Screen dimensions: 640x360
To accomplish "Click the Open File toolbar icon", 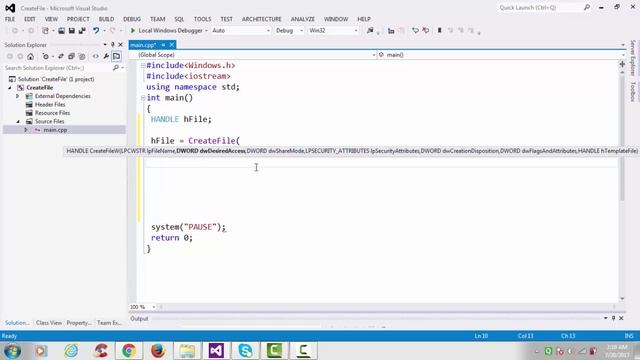I will [61, 31].
